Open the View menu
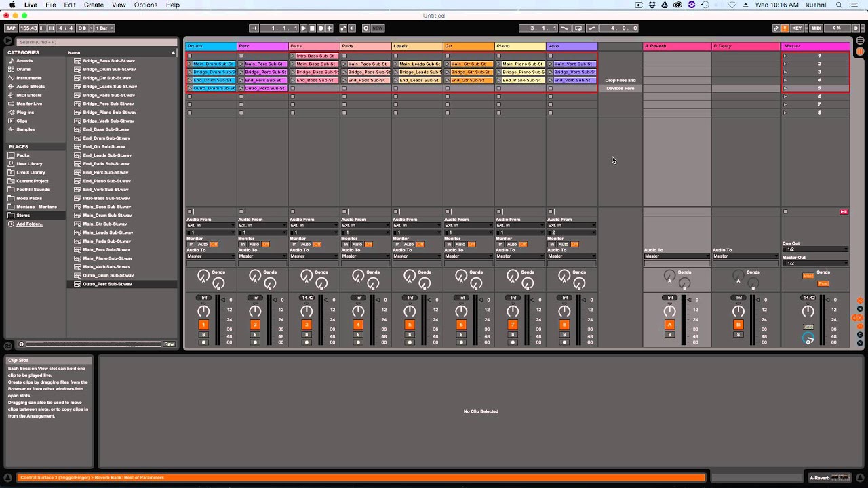Viewport: 868px width, 488px height. pyautogui.click(x=119, y=5)
